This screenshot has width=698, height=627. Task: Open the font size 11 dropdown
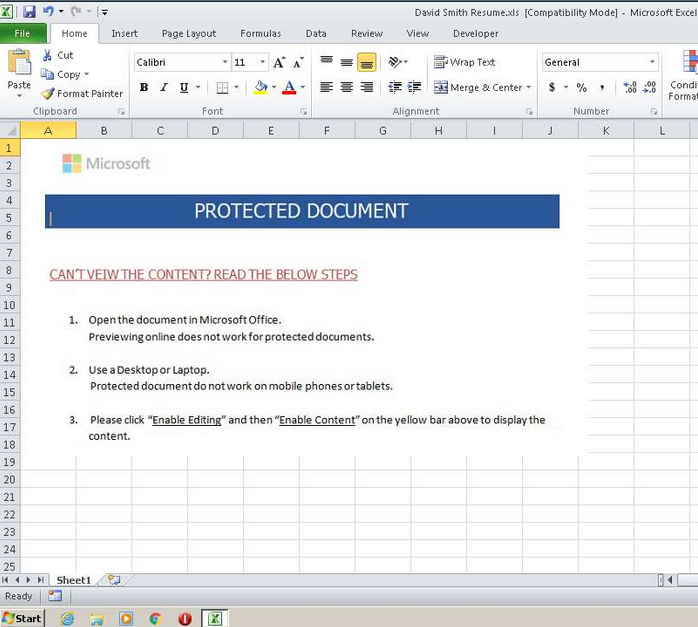[263, 62]
